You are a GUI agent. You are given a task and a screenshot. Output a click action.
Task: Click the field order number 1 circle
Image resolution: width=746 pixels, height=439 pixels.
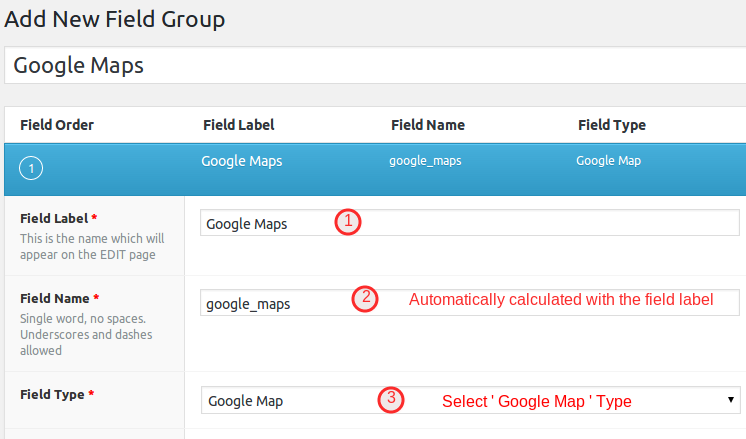click(31, 168)
